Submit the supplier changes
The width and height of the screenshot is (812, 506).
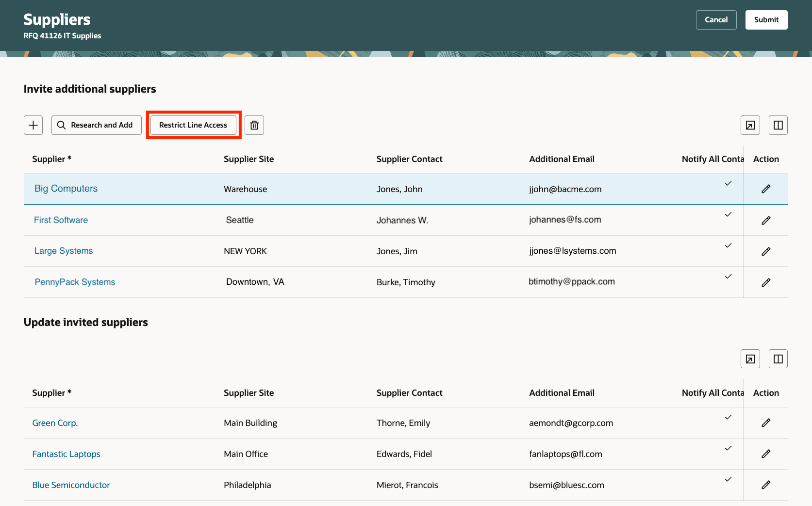[766, 20]
